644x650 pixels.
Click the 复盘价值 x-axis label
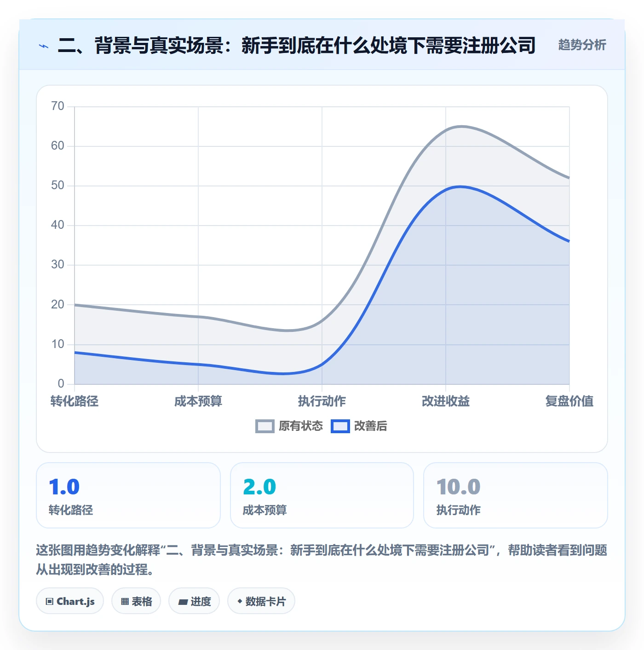[569, 401]
